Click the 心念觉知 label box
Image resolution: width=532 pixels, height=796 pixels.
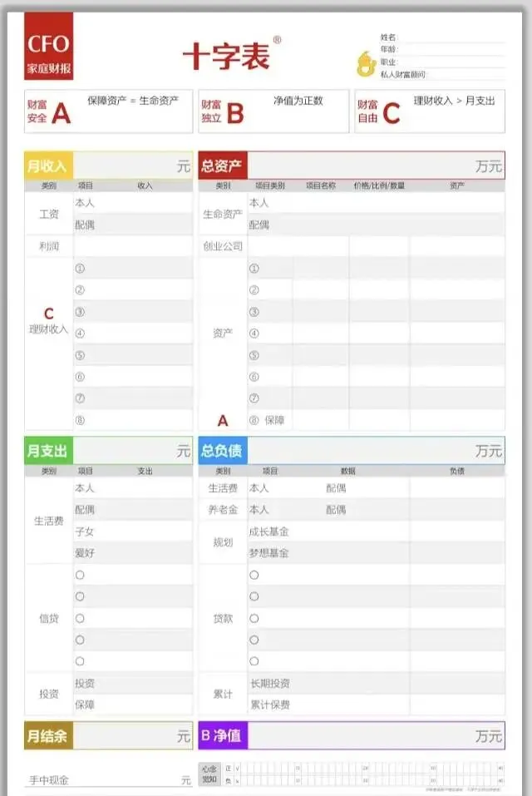[x=210, y=774]
